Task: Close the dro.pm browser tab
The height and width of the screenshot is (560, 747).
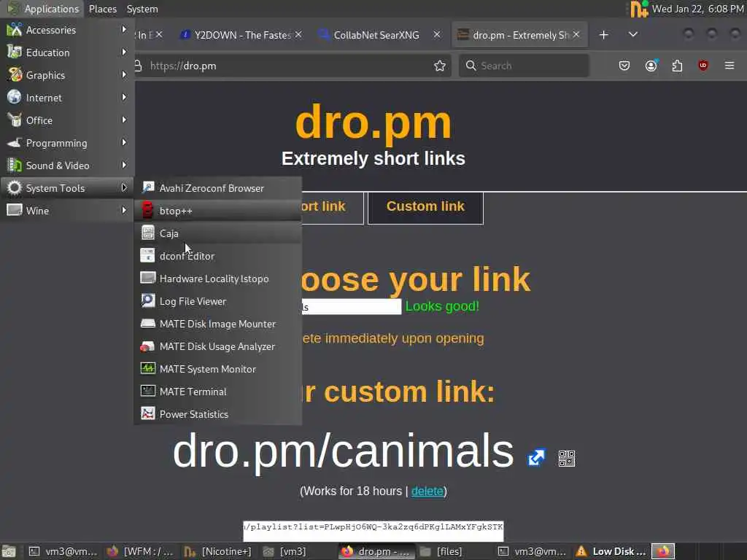Action: 576,35
